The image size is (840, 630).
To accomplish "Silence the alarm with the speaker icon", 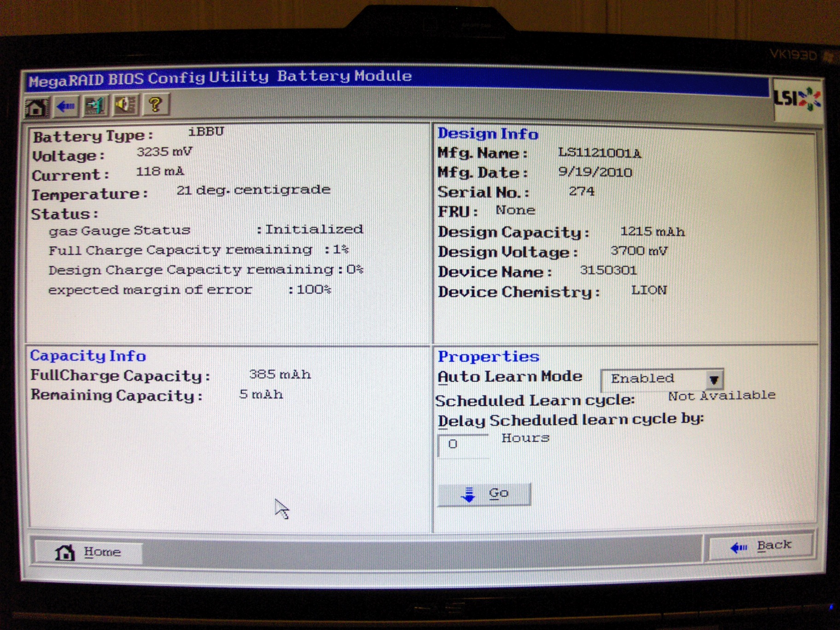I will pyautogui.click(x=125, y=105).
